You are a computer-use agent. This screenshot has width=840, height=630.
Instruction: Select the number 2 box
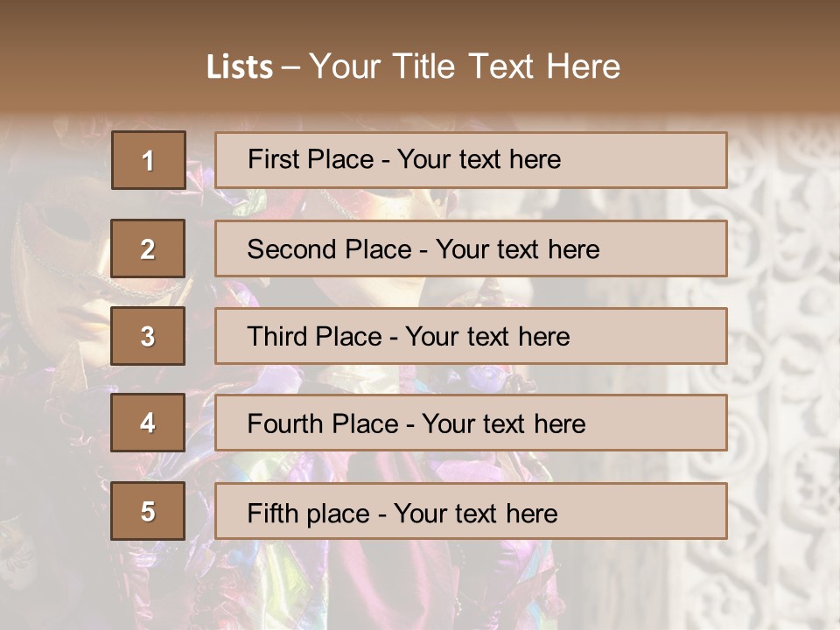click(148, 248)
